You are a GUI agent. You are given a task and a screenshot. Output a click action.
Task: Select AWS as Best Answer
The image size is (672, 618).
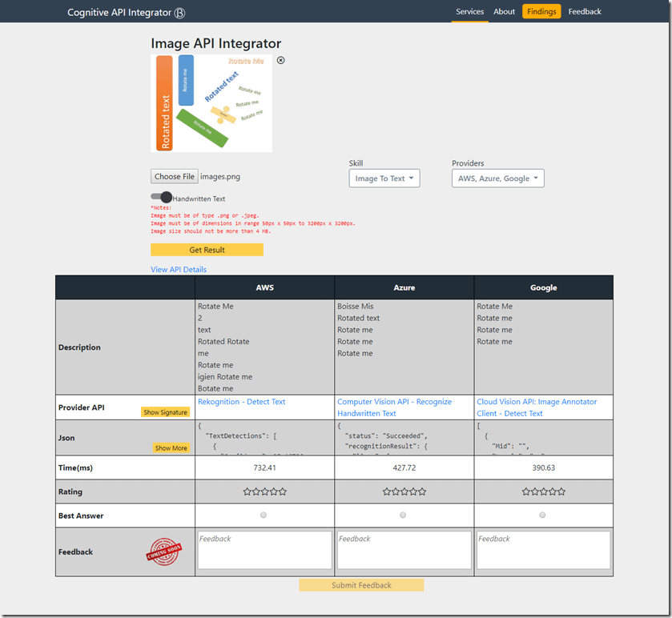(264, 516)
